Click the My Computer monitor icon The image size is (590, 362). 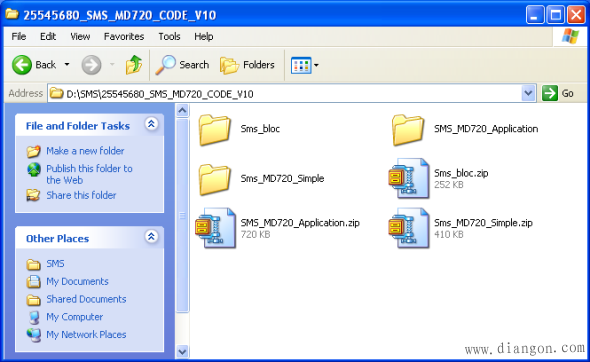[x=34, y=317]
